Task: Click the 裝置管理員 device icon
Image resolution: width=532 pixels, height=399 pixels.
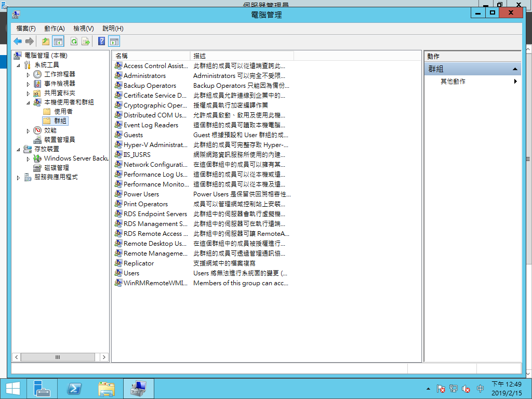Action: [x=37, y=140]
